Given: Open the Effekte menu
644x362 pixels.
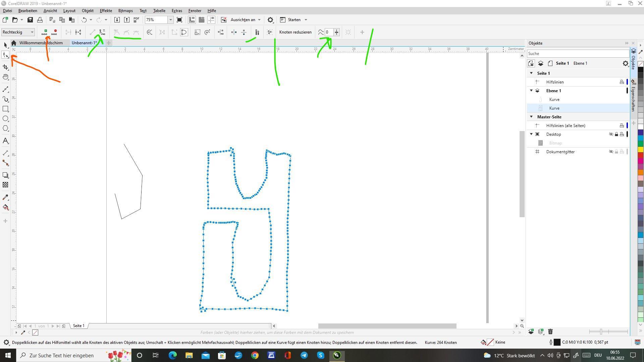Looking at the screenshot, I should (x=106, y=11).
